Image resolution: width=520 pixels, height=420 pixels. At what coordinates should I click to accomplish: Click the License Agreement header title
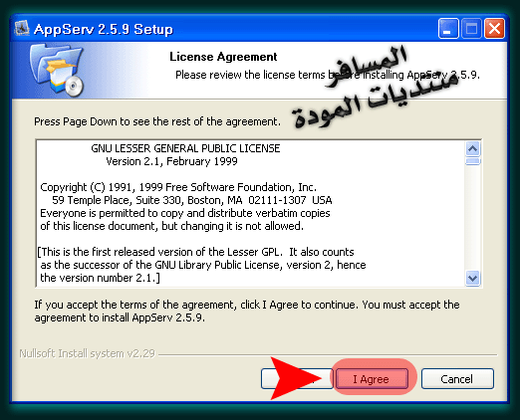coord(223,57)
